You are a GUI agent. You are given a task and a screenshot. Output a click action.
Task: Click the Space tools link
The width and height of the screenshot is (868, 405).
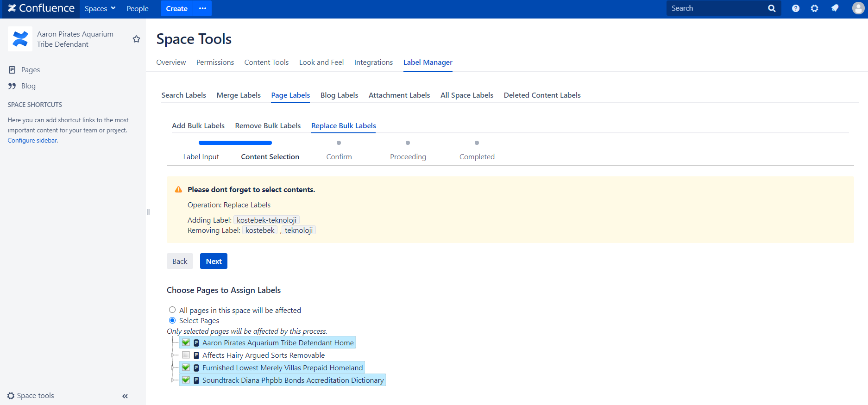[x=35, y=396]
